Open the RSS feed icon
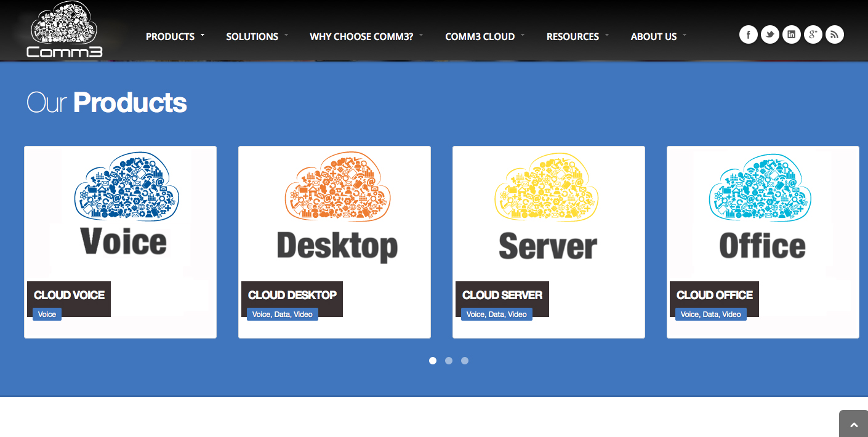 click(835, 34)
